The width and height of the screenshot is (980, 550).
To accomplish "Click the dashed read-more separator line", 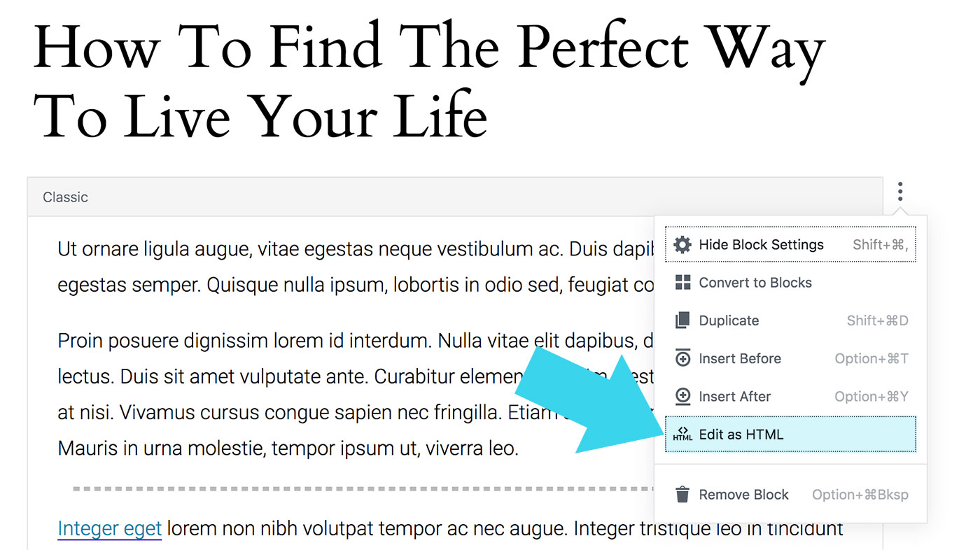I will pos(364,488).
